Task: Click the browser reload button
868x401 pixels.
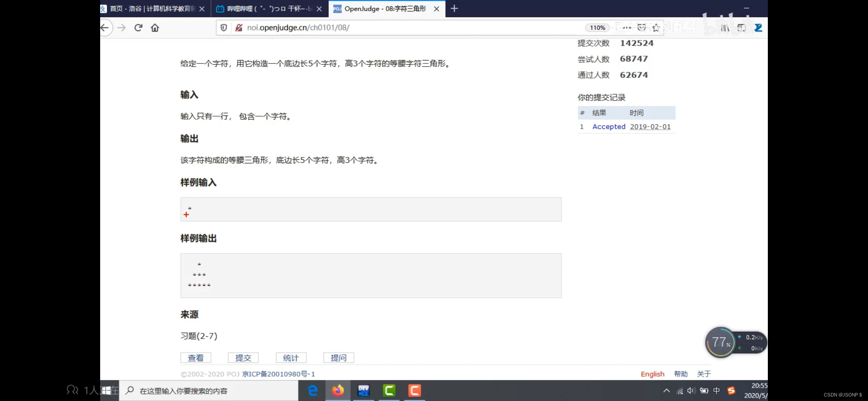Action: point(138,27)
